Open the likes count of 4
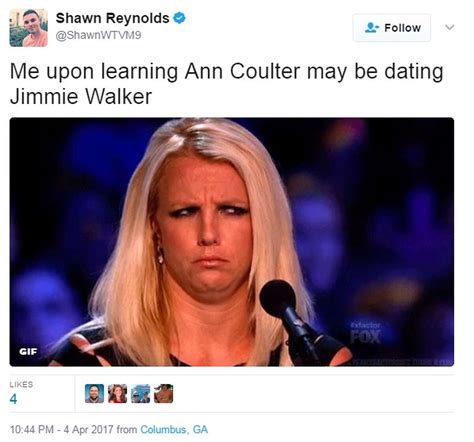 pyautogui.click(x=13, y=399)
